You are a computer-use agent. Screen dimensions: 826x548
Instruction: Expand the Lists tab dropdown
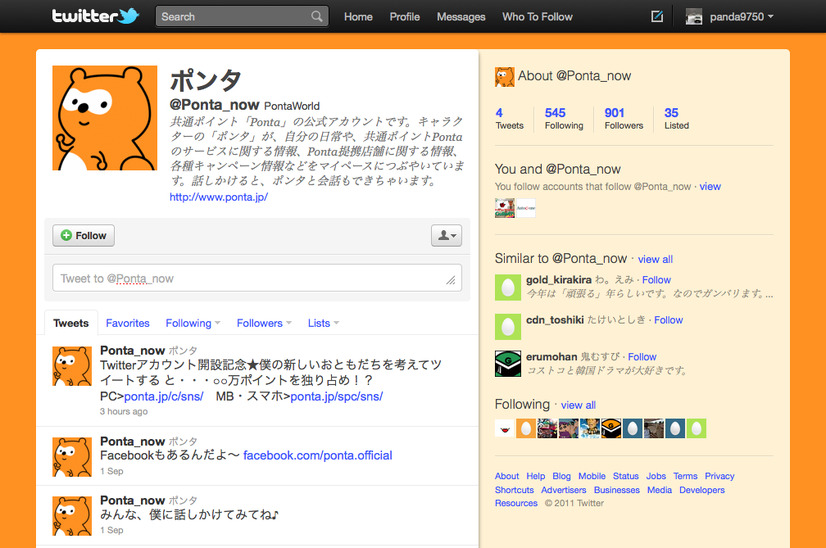point(323,323)
